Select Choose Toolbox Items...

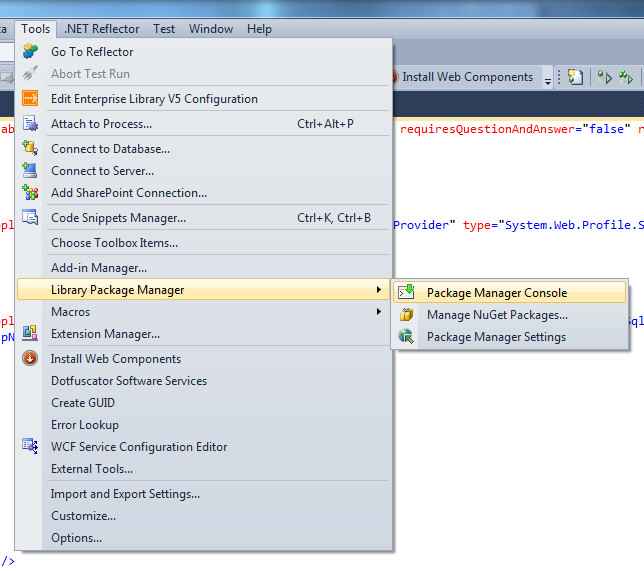coord(203,243)
